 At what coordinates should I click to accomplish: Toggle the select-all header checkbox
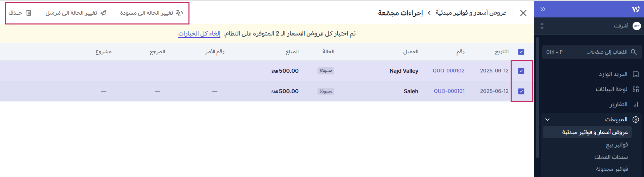[x=521, y=52]
